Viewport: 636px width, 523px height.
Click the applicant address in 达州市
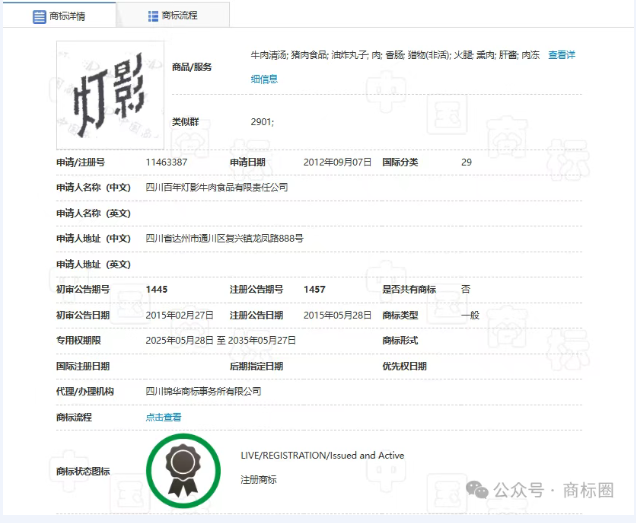coord(225,238)
